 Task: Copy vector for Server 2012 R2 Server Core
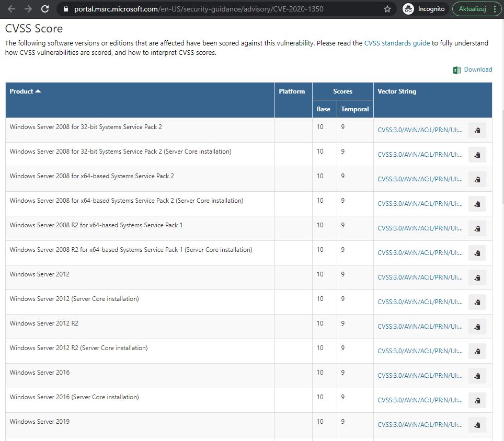pyautogui.click(x=477, y=351)
